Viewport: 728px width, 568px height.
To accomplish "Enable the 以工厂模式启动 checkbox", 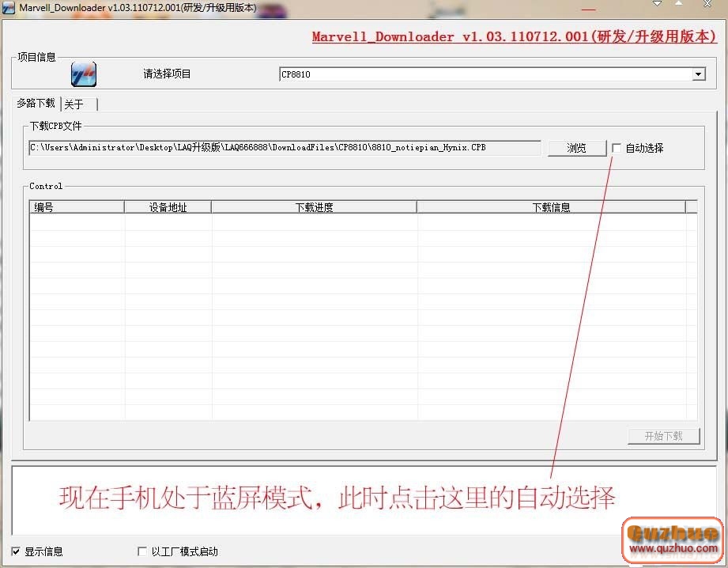I will (142, 551).
